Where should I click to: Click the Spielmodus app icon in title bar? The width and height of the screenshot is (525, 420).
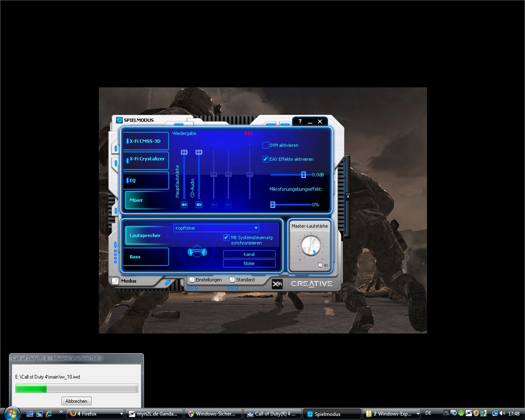tap(119, 120)
